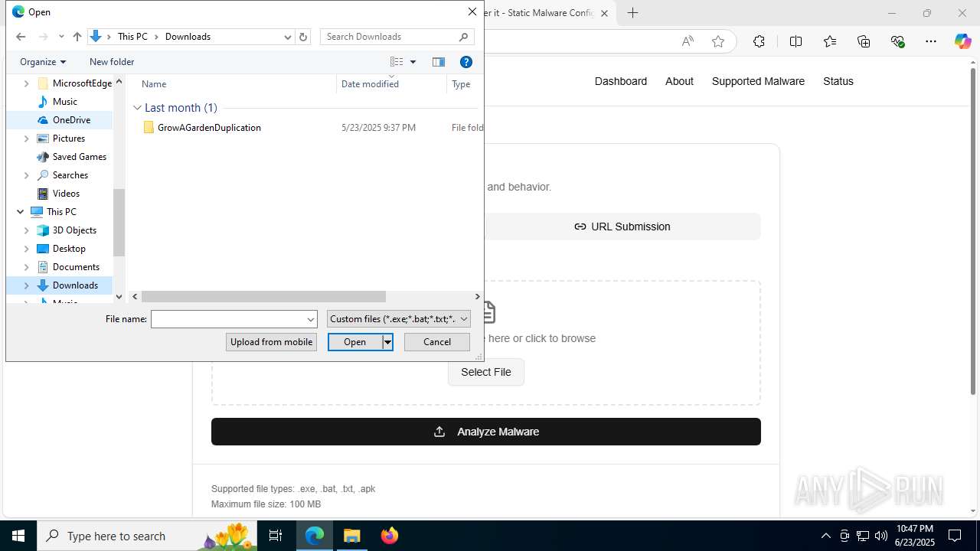980x551 pixels.
Task: Open Dashboard page in site menu
Action: pos(621,81)
